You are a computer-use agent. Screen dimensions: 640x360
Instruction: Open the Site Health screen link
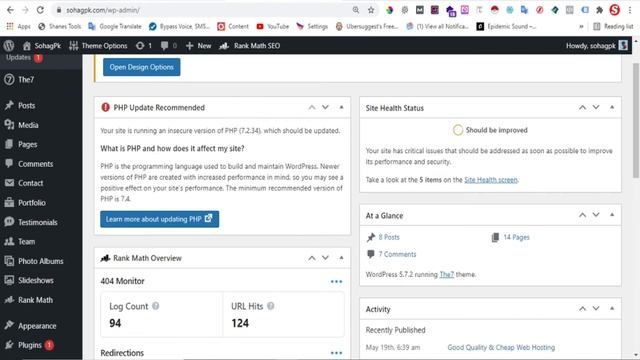point(491,180)
